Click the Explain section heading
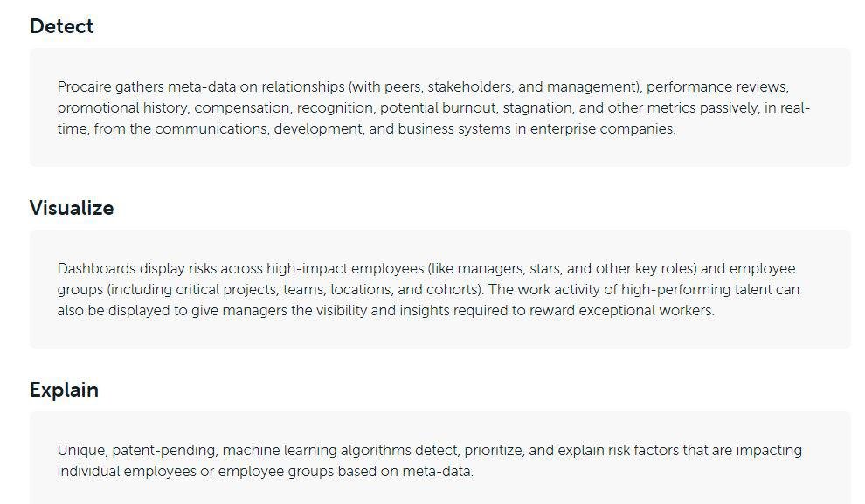865x504 pixels. (x=64, y=390)
